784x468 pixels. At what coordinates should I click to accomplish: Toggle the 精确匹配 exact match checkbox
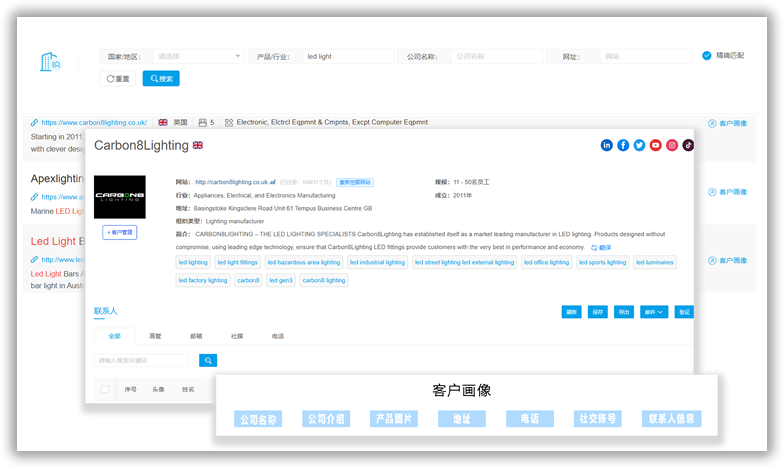coord(706,56)
